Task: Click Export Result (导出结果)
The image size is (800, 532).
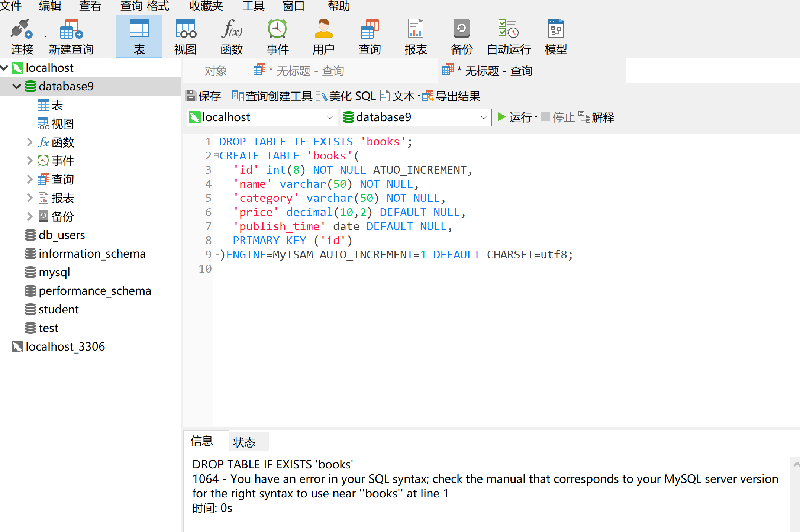Action: [451, 96]
